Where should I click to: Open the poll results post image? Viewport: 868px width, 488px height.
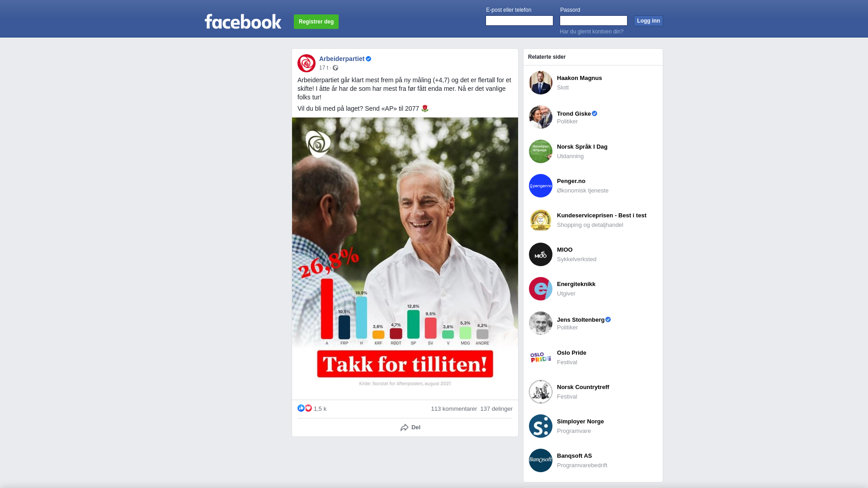pyautogui.click(x=405, y=258)
